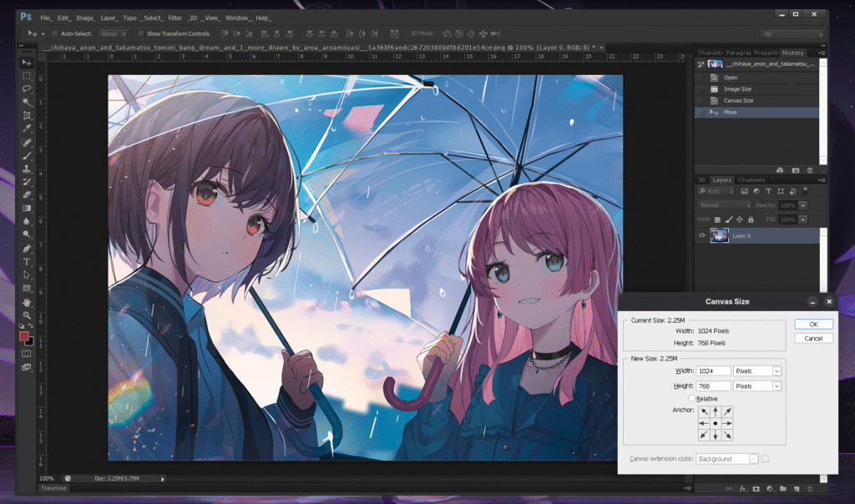Open the Timeline panel label

53,488
